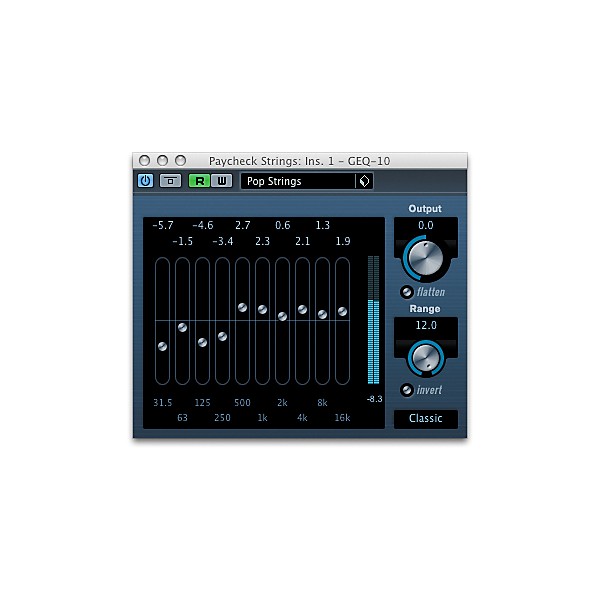Click the 16k frequency label
The image size is (600, 600).
tap(342, 418)
